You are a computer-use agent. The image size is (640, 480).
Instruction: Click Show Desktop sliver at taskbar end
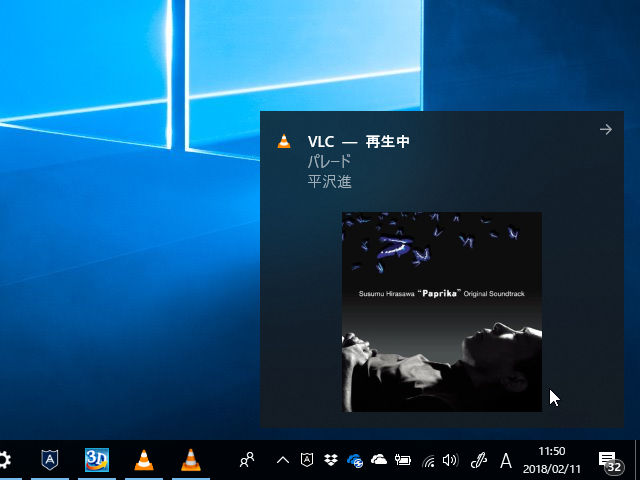point(637,460)
